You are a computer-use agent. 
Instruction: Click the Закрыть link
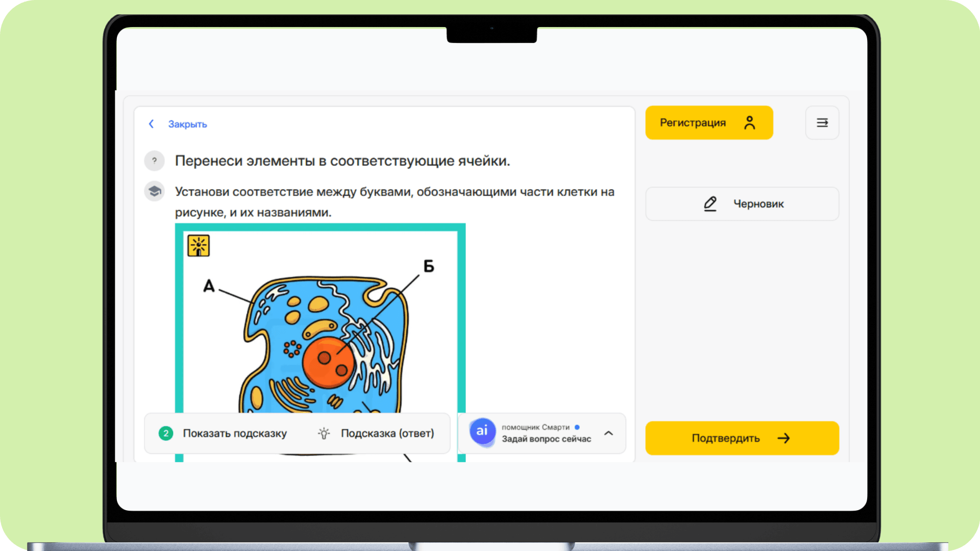click(187, 124)
